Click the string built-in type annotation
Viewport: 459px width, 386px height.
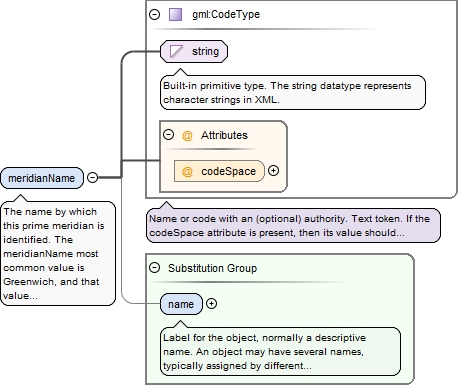[293, 93]
